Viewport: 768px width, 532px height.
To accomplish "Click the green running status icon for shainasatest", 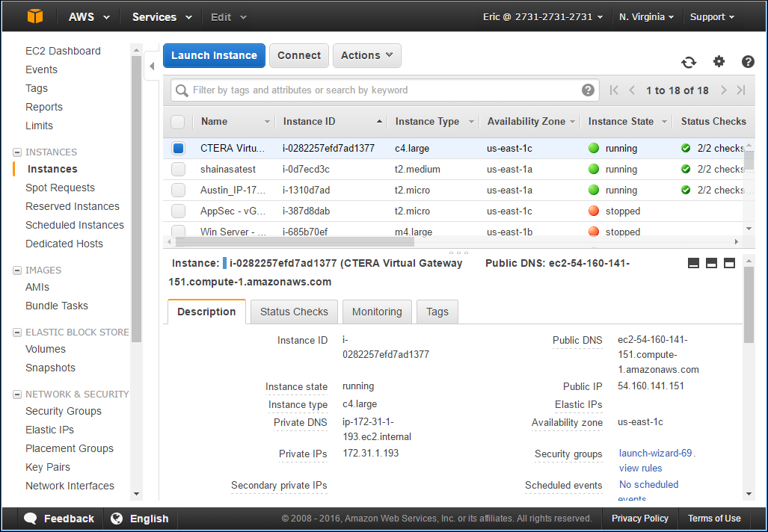I will [594, 170].
